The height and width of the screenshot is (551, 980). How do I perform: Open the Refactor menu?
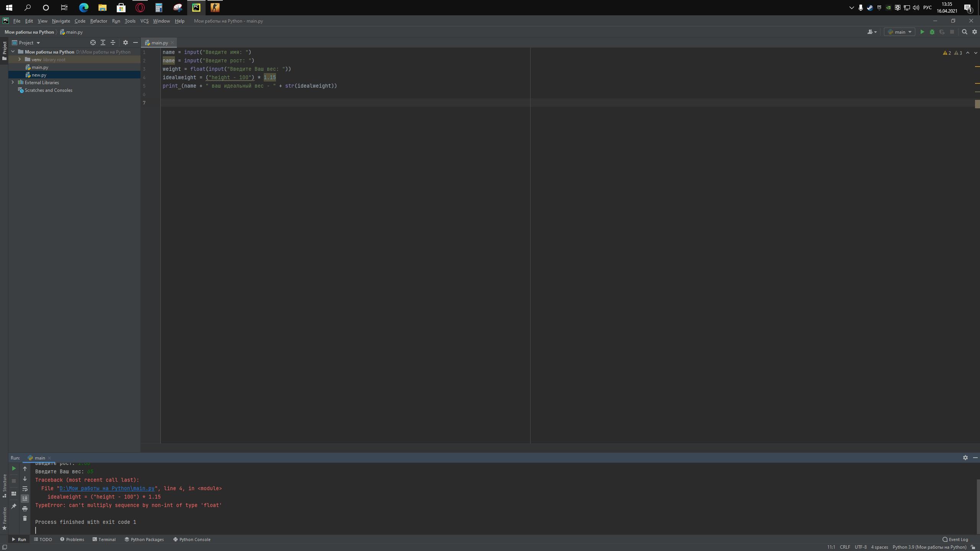pos(98,21)
